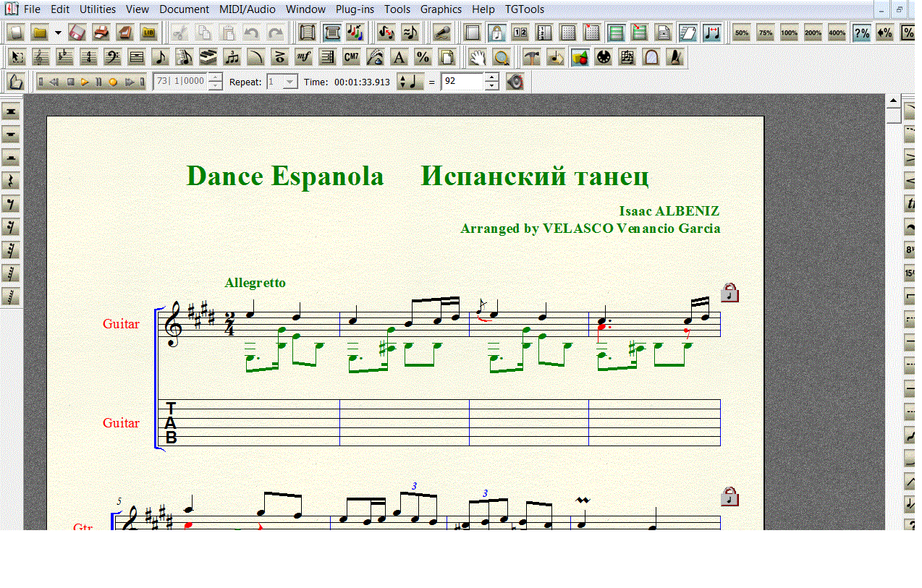
Task: Click the custom zoom ?% button
Action: point(861,33)
